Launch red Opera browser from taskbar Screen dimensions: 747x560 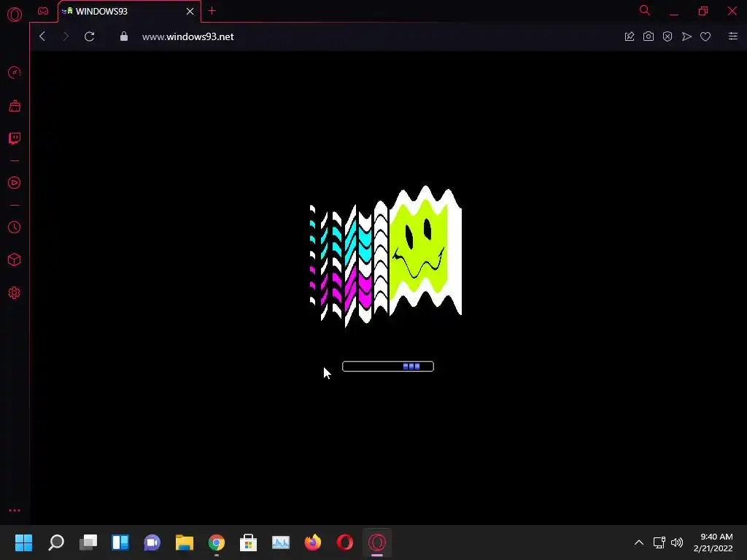click(x=345, y=542)
